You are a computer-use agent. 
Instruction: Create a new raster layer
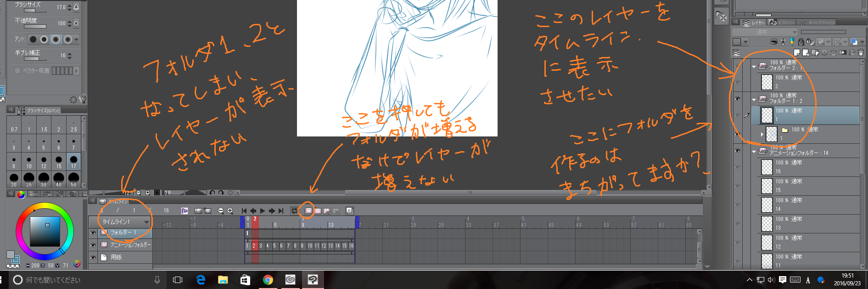tap(797, 52)
